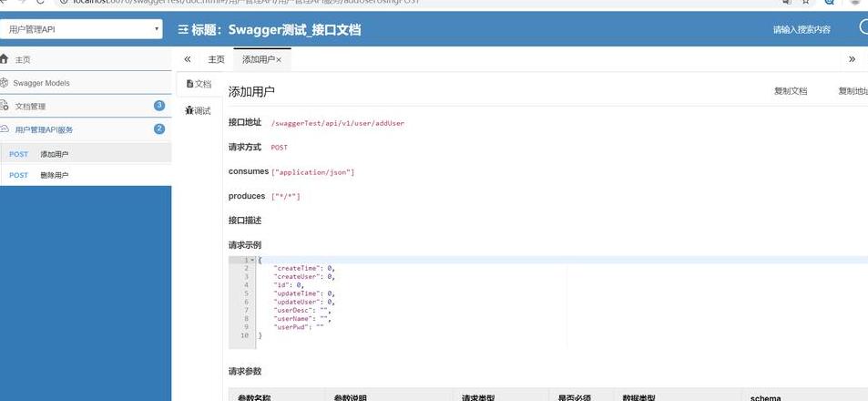This screenshot has height=401, width=868.
Task: Open the 用户管理API group dropdown
Action: 81,29
